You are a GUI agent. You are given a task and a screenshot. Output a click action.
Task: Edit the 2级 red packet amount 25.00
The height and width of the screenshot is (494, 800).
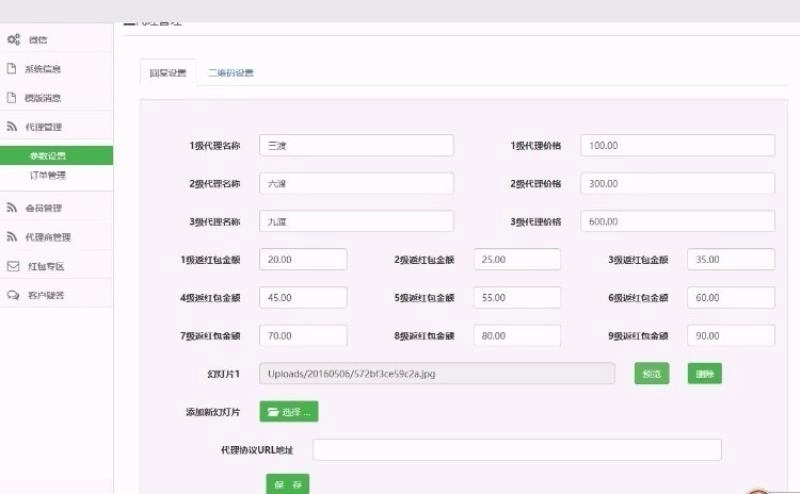coord(517,259)
